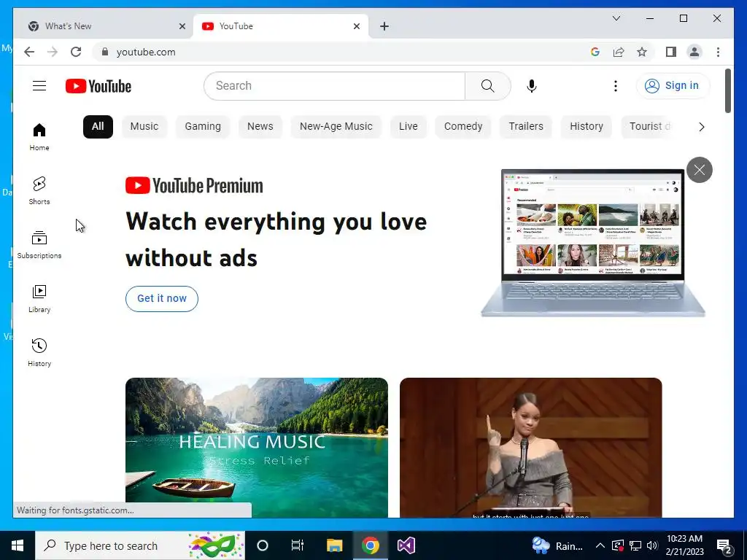Click the YouTube logo
Image resolution: width=747 pixels, height=560 pixels.
[x=98, y=86]
